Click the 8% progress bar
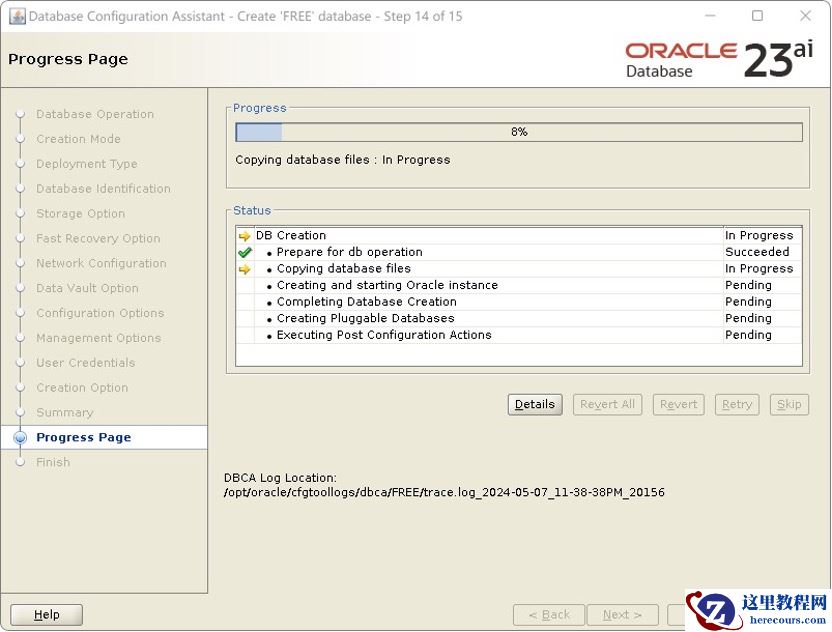The image size is (832, 632). tap(519, 132)
